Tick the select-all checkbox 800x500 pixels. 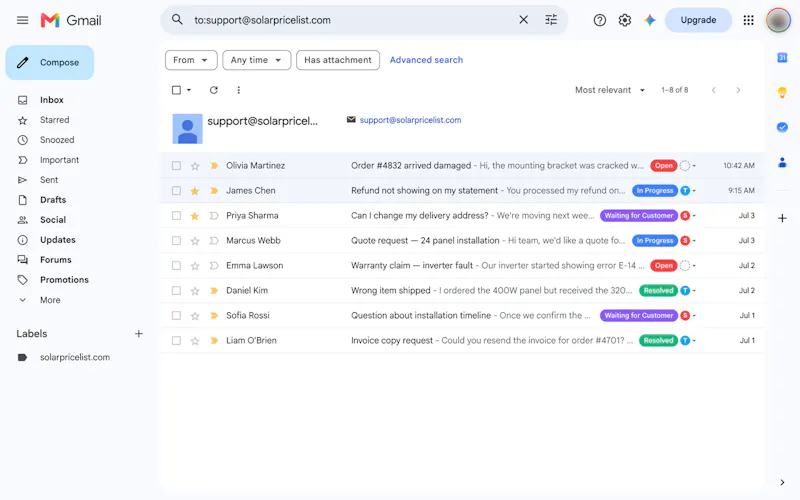coord(176,90)
